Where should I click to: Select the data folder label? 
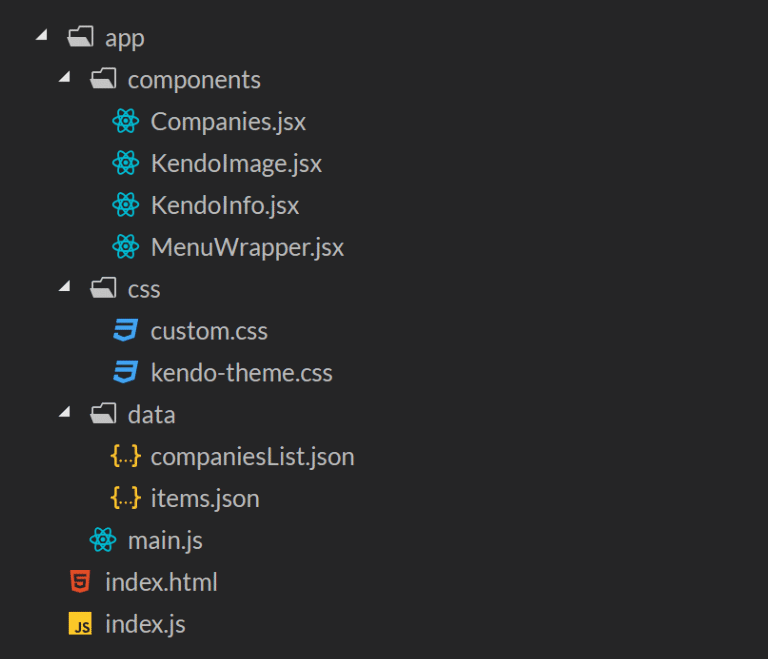click(151, 415)
